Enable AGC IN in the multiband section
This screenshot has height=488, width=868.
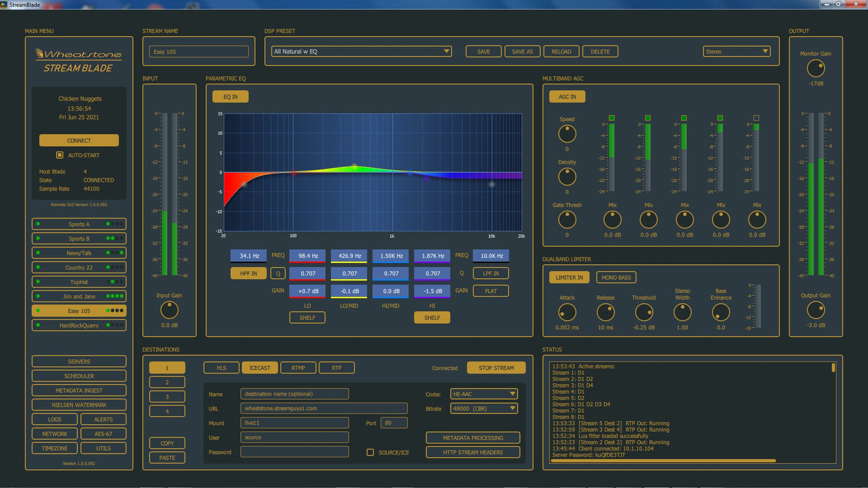pos(567,96)
